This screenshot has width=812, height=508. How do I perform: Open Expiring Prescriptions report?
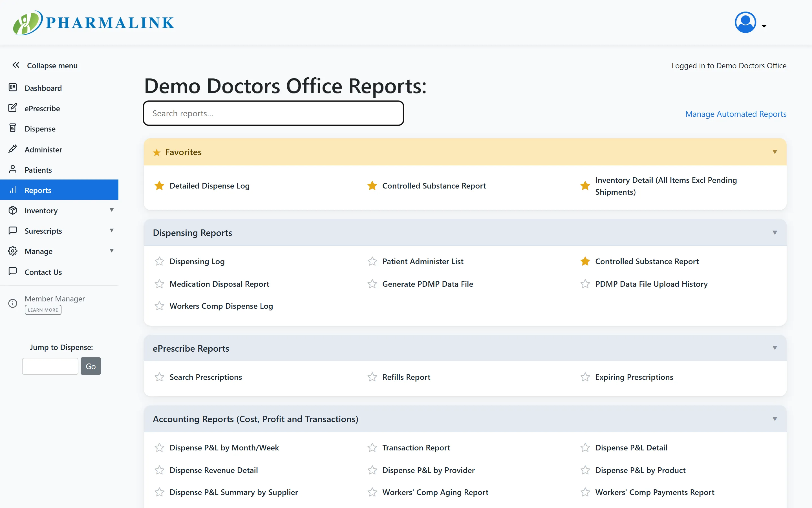point(634,377)
